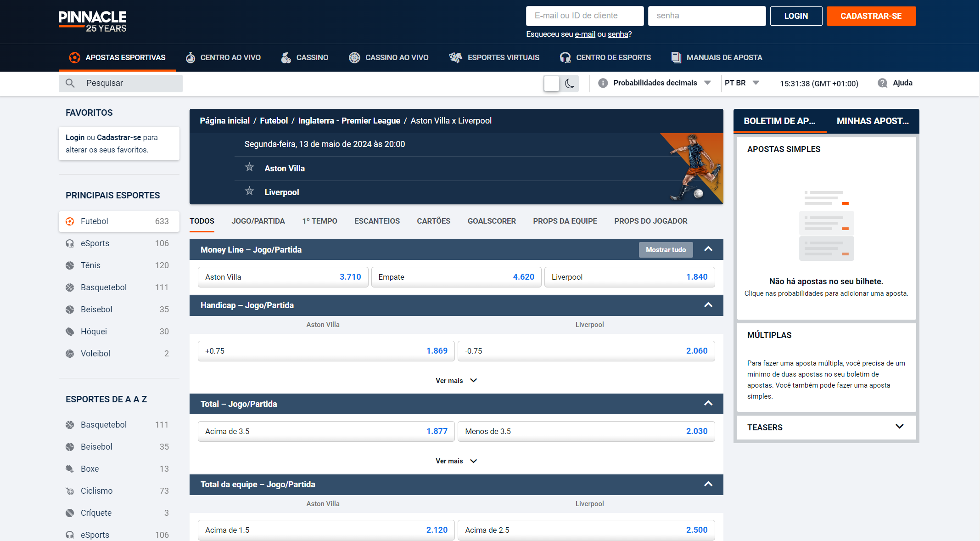Select Empate odds 4.620
The width and height of the screenshot is (980, 541).
pos(456,277)
